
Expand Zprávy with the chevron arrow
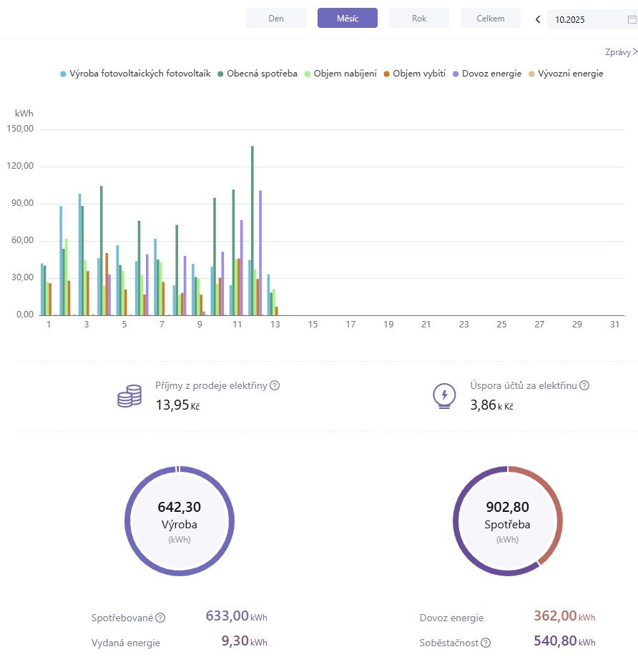coord(634,51)
